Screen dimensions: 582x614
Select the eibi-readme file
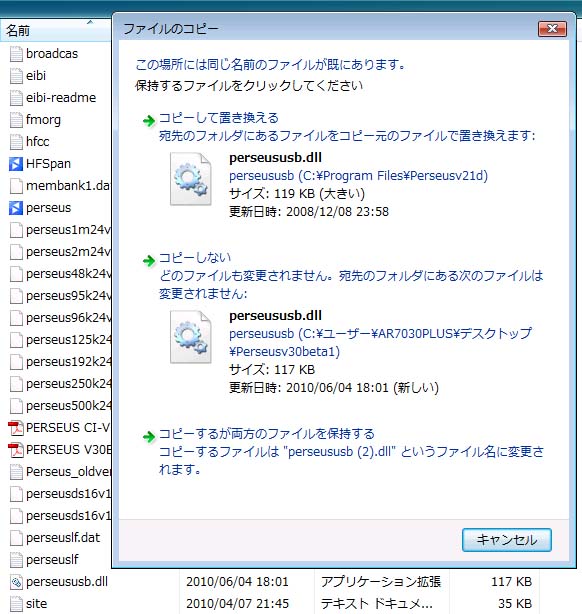point(61,98)
